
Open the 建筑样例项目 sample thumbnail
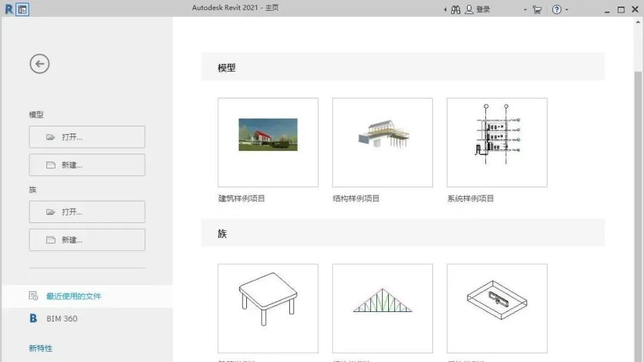point(267,142)
